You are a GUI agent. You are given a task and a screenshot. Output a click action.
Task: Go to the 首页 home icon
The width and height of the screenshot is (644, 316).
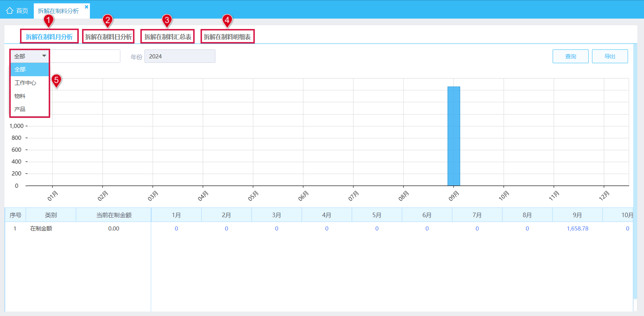click(x=10, y=11)
